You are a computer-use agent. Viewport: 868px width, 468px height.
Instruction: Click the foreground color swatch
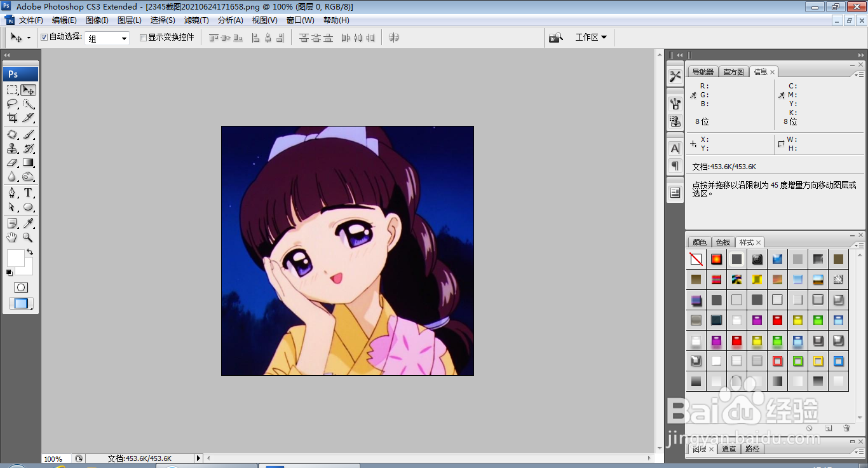(x=15, y=258)
